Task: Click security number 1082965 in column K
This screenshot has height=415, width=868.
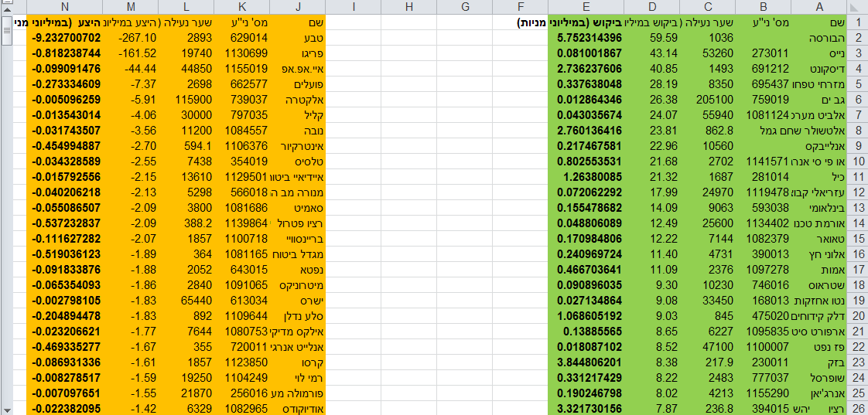Action: click(242, 409)
